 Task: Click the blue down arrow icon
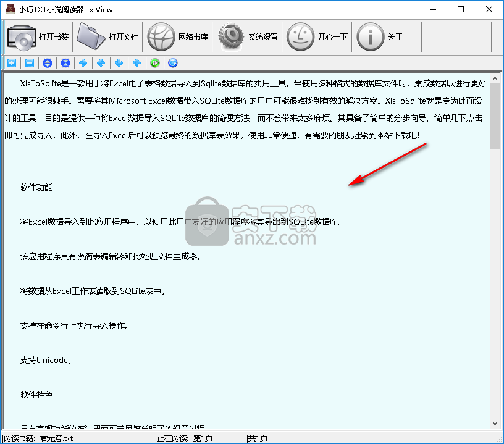pyautogui.click(x=119, y=63)
